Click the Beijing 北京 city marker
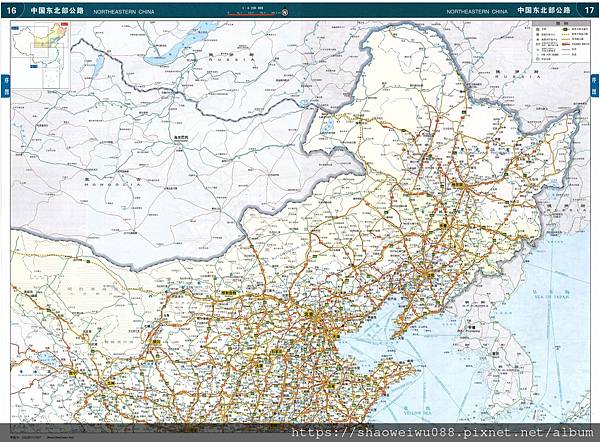The image size is (600, 442). pyautogui.click(x=309, y=314)
